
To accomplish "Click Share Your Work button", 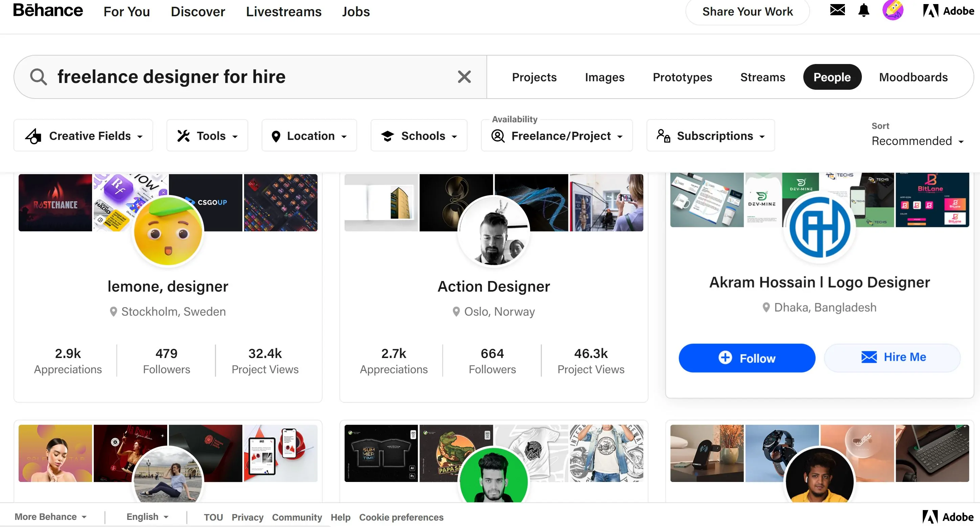I will pos(748,11).
